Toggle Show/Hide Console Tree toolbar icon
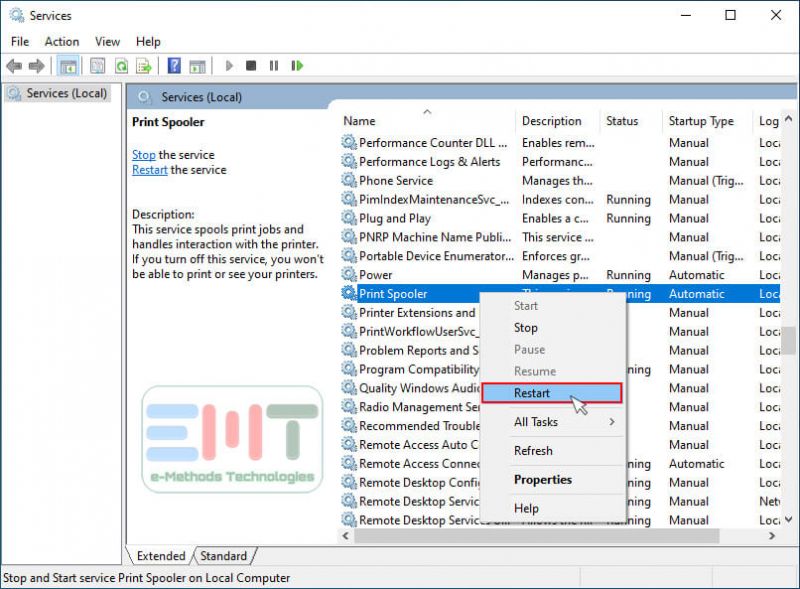This screenshot has height=589, width=800. 68,66
